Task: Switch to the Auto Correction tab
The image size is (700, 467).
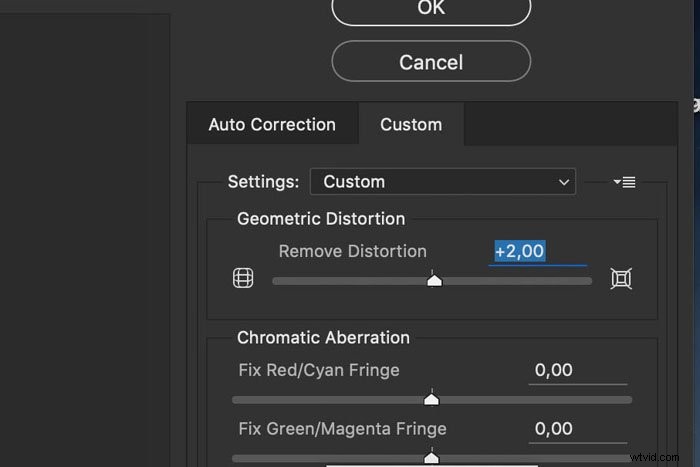Action: coord(272,125)
